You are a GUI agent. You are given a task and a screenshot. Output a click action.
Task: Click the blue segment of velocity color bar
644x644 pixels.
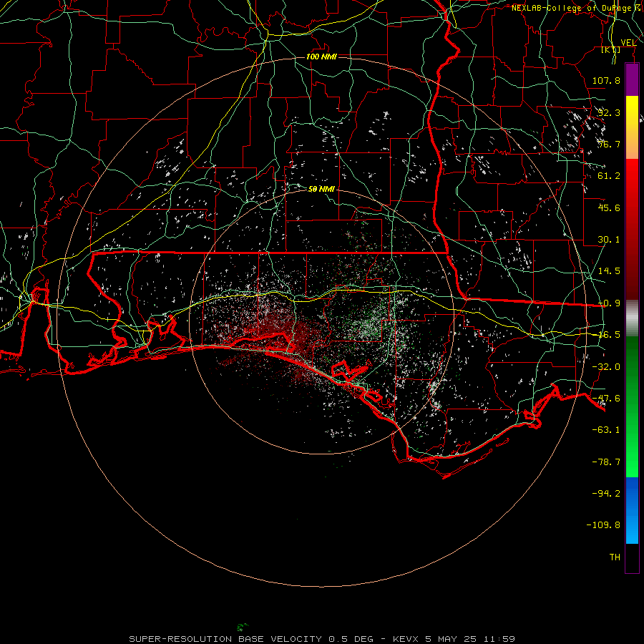(632, 510)
